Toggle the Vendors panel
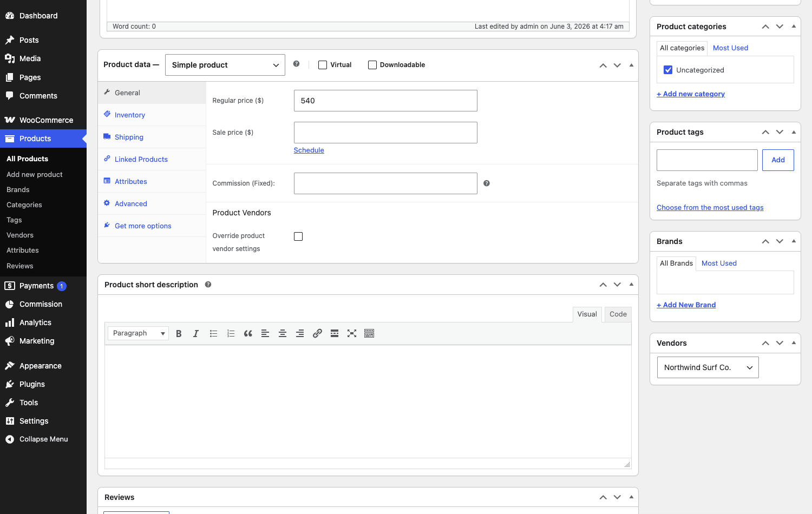812x514 pixels. 794,343
